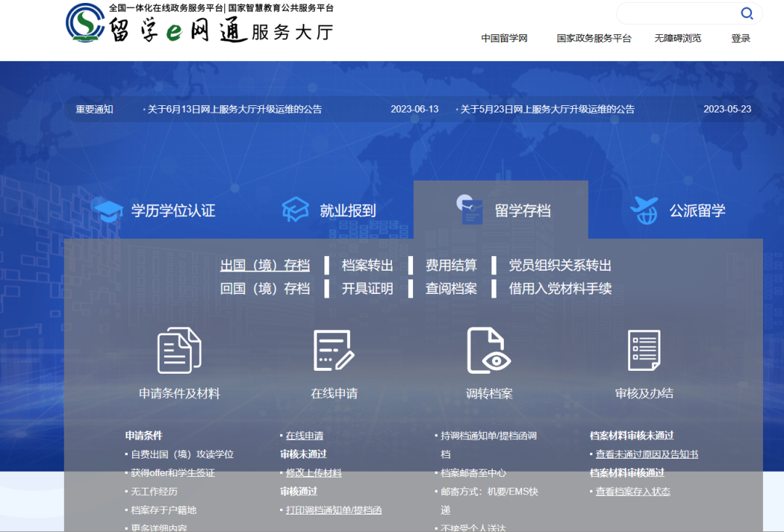
Task: Open the 在线申请 bulleted link
Action: pos(304,436)
